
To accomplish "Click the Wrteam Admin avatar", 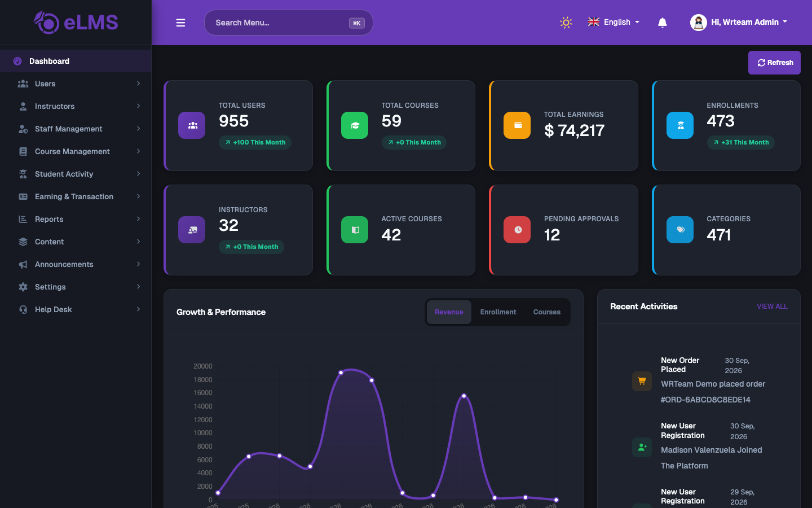I will 699,23.
